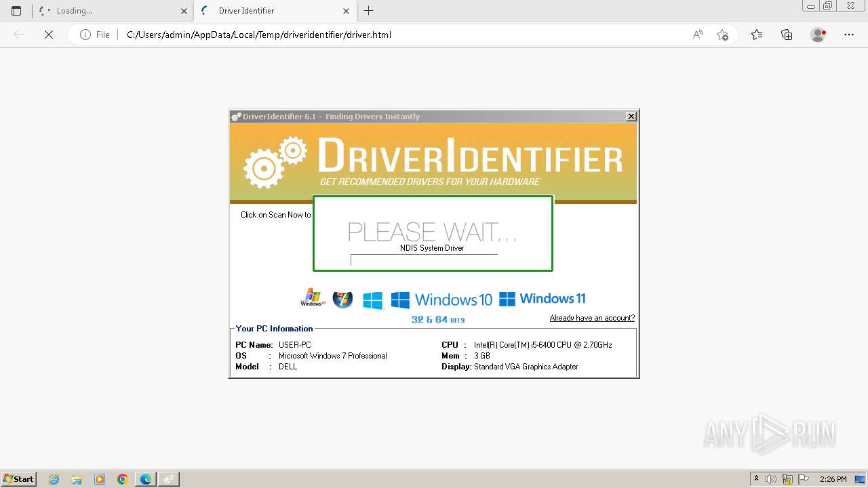Click the 2:26 PM clock
868x488 pixels.
[833, 479]
